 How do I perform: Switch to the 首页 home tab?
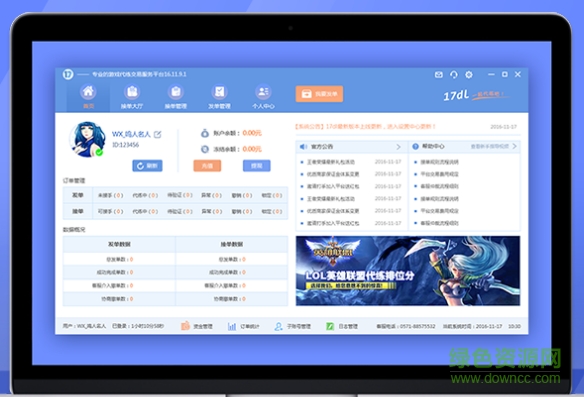point(88,97)
